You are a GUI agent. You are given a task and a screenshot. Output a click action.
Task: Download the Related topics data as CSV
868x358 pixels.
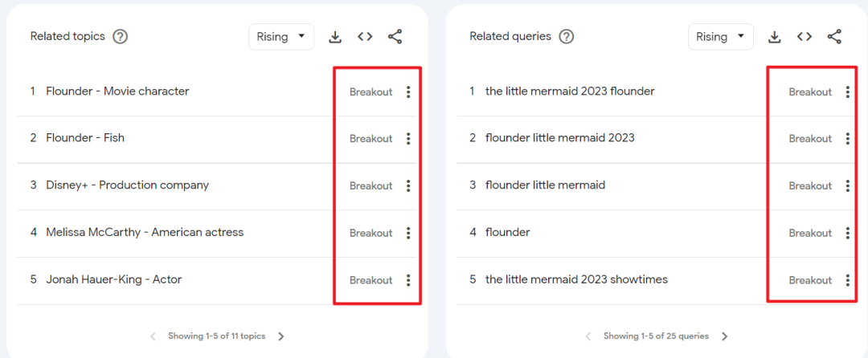coord(335,37)
